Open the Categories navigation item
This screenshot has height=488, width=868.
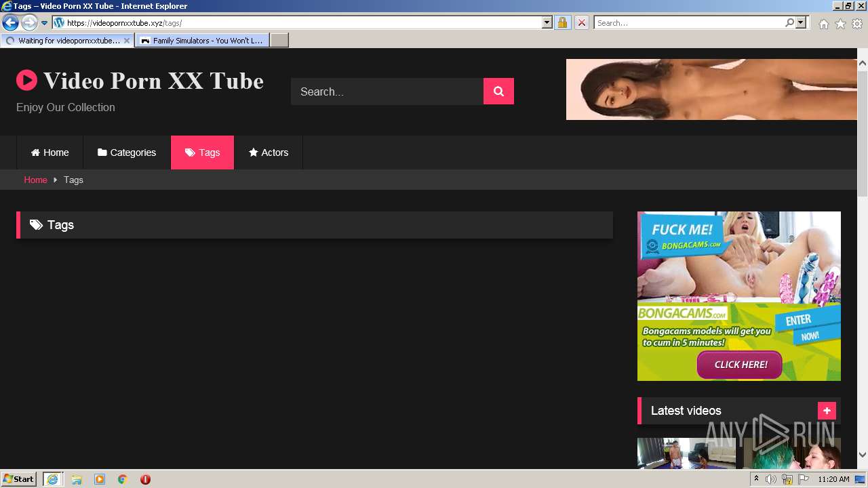[127, 152]
